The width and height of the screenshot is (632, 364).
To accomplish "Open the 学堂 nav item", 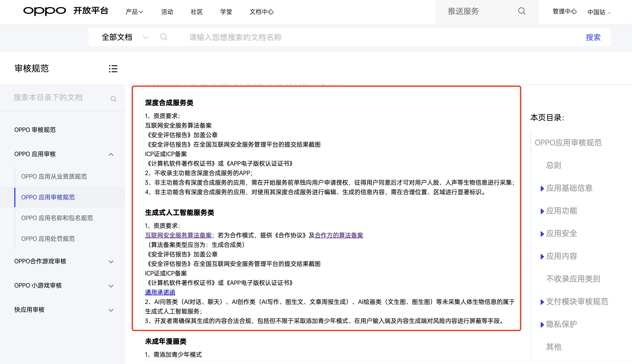I will point(226,12).
